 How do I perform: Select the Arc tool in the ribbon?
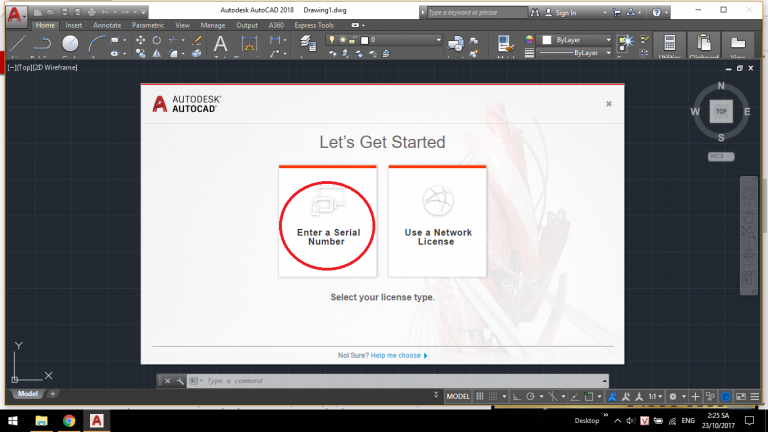[x=97, y=43]
